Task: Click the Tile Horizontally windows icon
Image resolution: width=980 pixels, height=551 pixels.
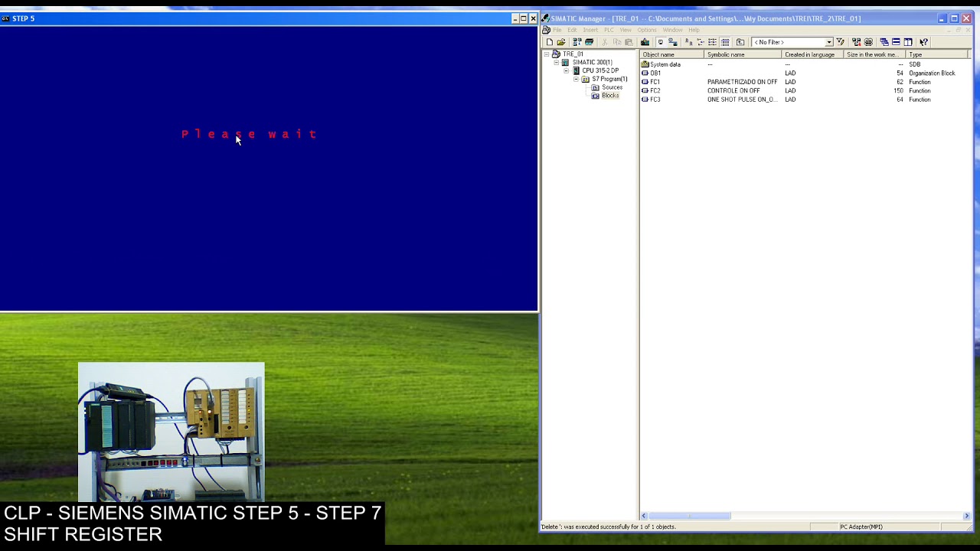Action: (896, 42)
